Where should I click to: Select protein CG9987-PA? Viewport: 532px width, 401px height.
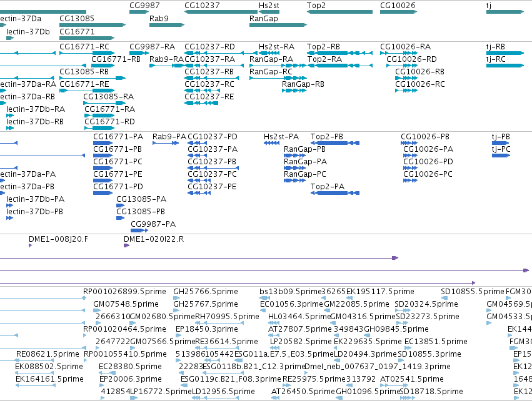(x=153, y=224)
